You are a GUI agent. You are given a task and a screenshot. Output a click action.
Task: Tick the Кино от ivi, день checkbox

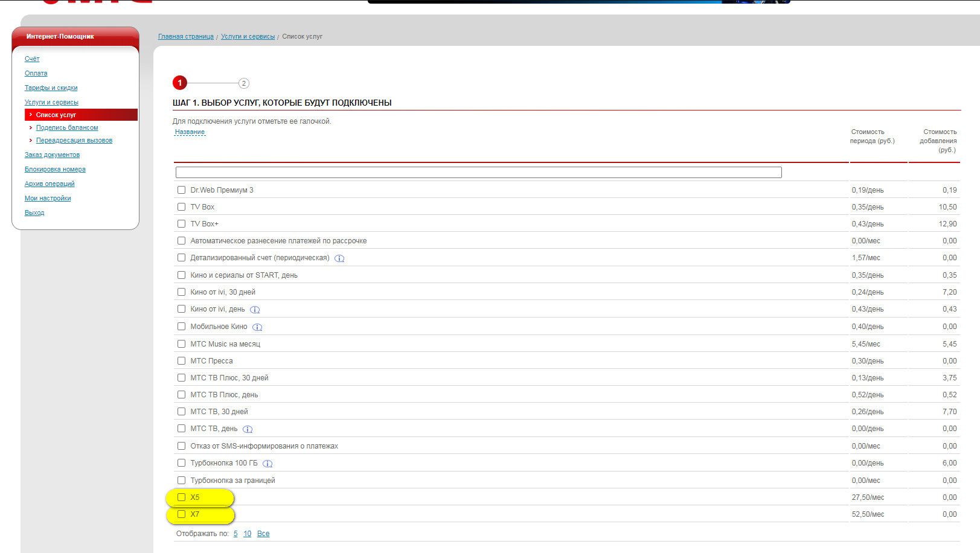point(181,308)
